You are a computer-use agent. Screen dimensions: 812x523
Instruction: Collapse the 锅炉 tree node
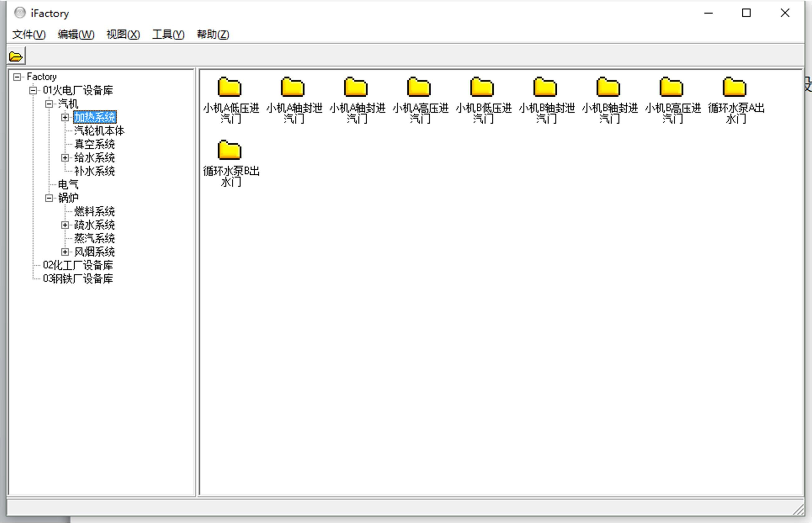[49, 198]
